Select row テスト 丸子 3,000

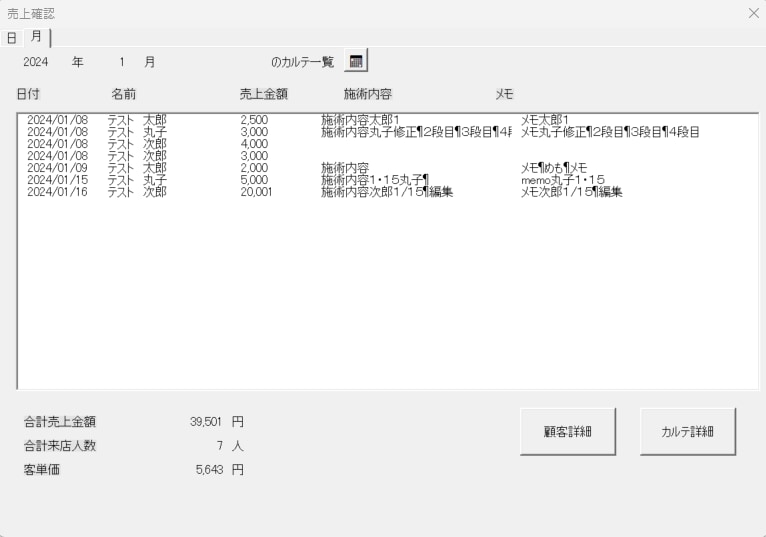387,132
